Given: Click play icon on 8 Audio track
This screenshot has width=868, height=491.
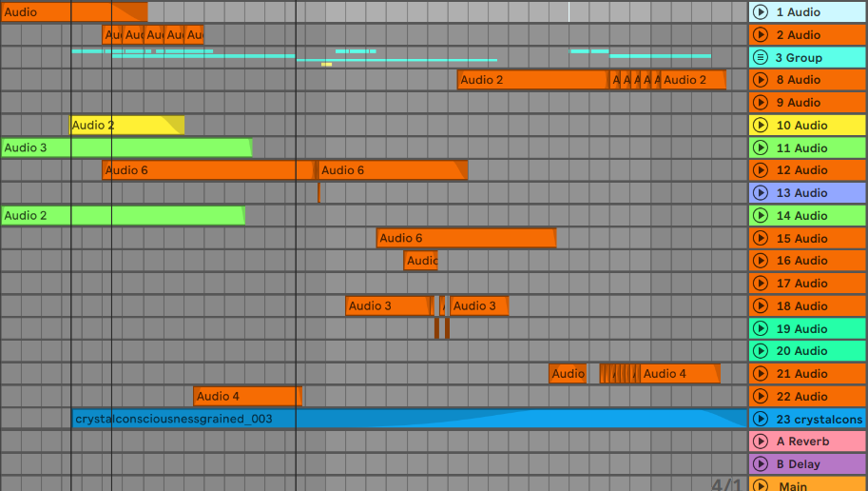Looking at the screenshot, I should click(761, 80).
